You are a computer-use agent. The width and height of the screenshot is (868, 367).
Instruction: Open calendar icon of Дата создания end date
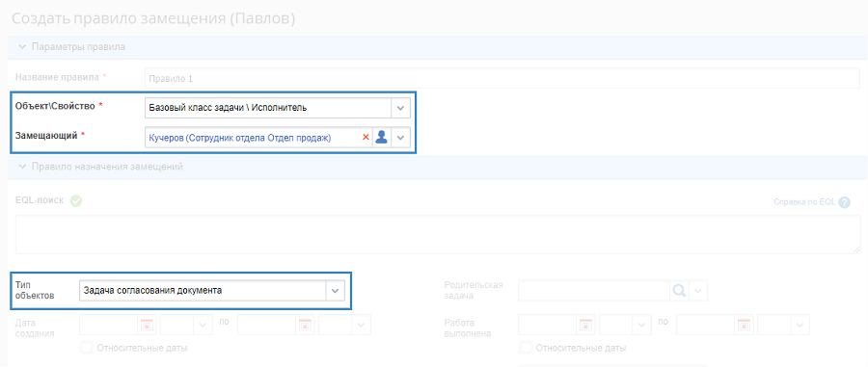(x=306, y=325)
